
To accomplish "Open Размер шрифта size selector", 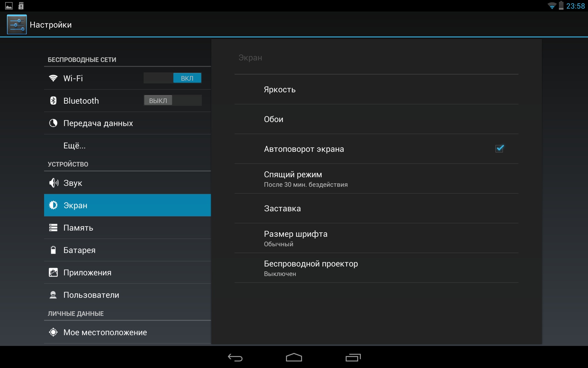I will click(x=376, y=238).
